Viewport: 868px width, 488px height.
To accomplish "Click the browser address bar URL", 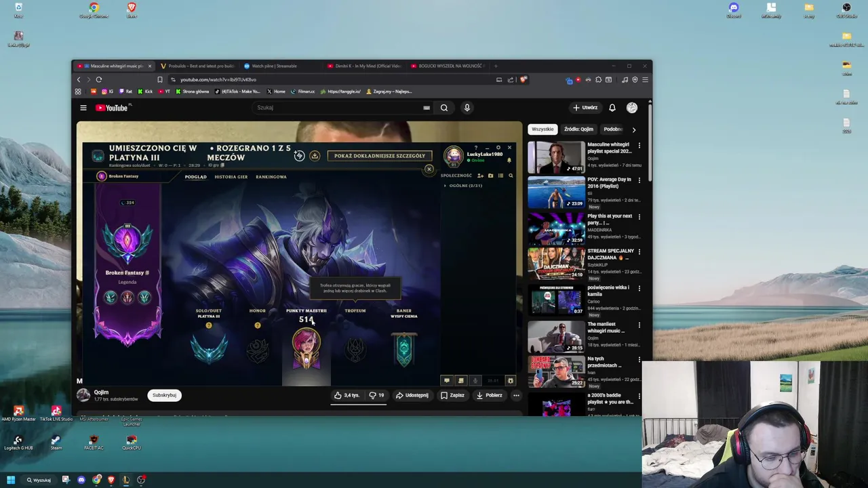I will 218,79.
